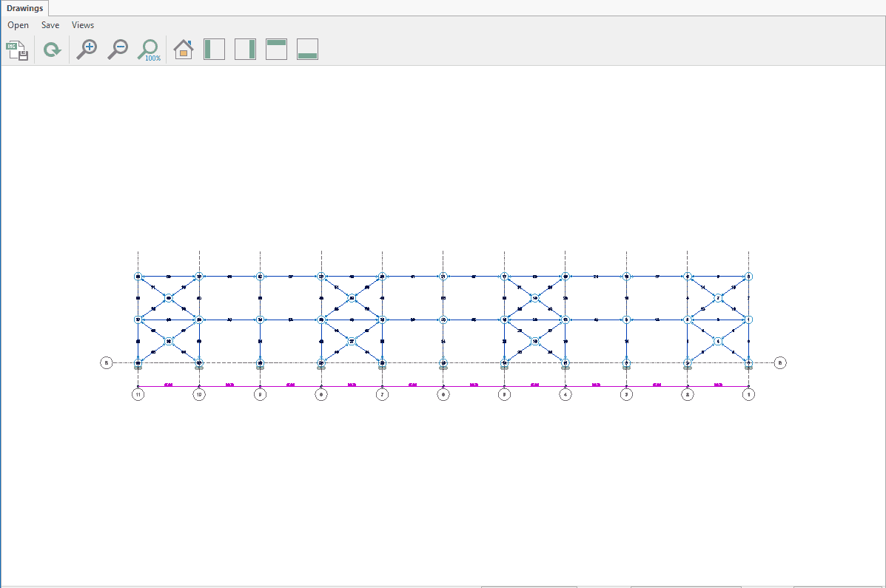
Task: Refresh the drawing with the rotate arrow icon
Action: click(51, 50)
